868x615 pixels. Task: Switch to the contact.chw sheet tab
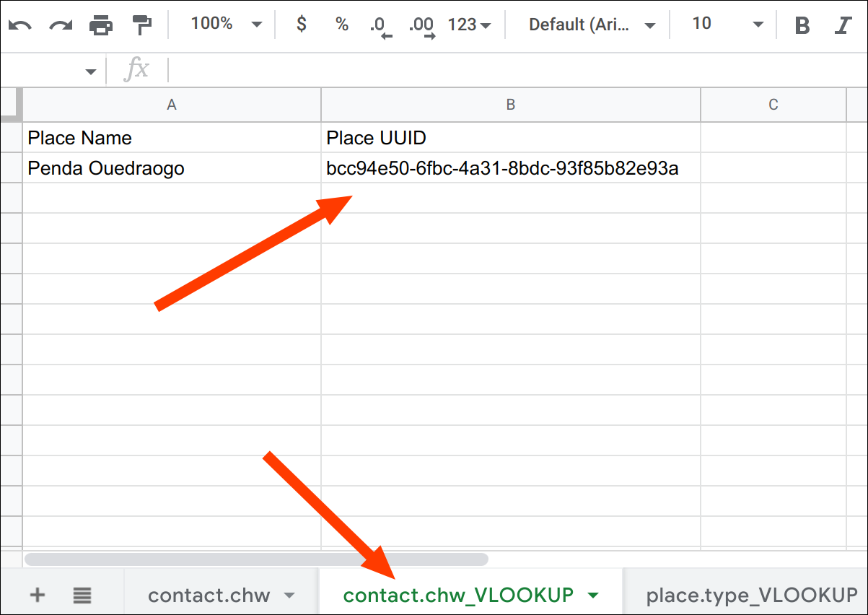(209, 596)
